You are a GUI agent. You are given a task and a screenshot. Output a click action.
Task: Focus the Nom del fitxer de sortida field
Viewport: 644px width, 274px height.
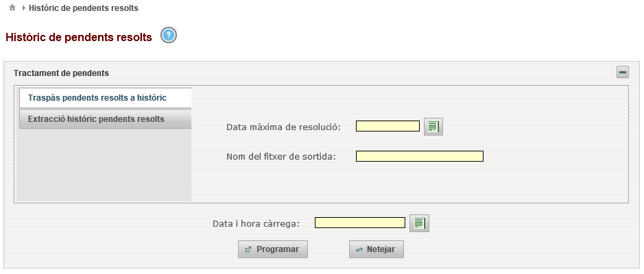coord(419,156)
